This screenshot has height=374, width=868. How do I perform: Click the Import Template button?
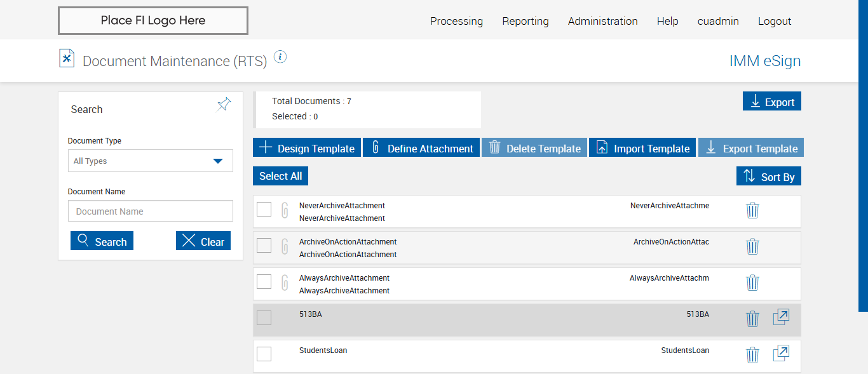tap(642, 148)
